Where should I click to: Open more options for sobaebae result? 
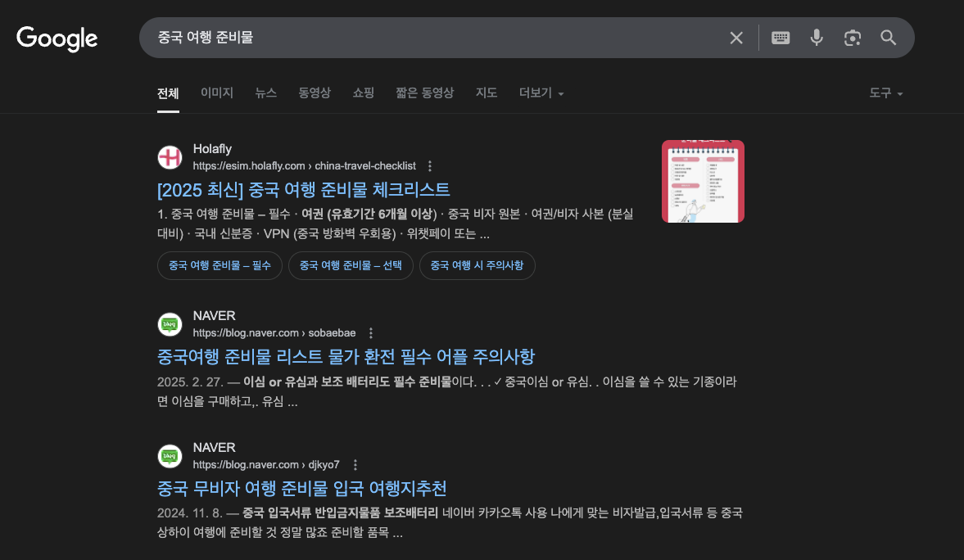[x=371, y=333]
